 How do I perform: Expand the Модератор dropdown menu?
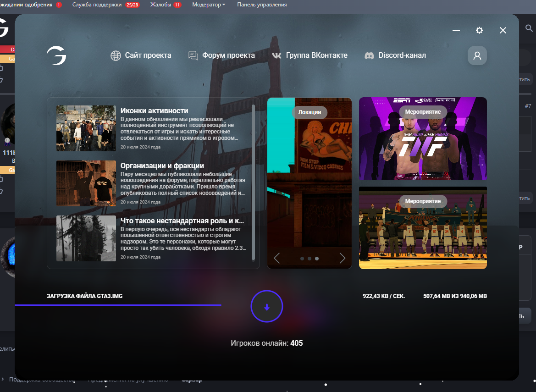point(209,5)
